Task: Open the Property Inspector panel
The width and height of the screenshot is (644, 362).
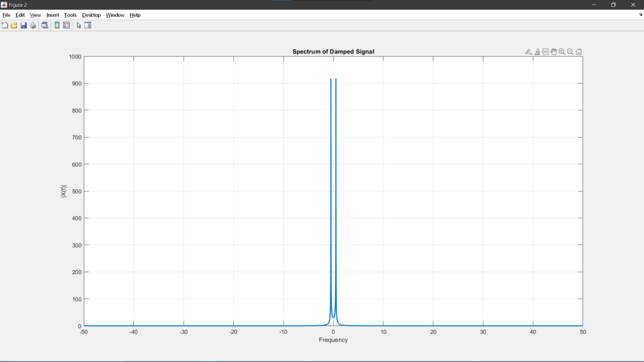Action: coord(88,25)
